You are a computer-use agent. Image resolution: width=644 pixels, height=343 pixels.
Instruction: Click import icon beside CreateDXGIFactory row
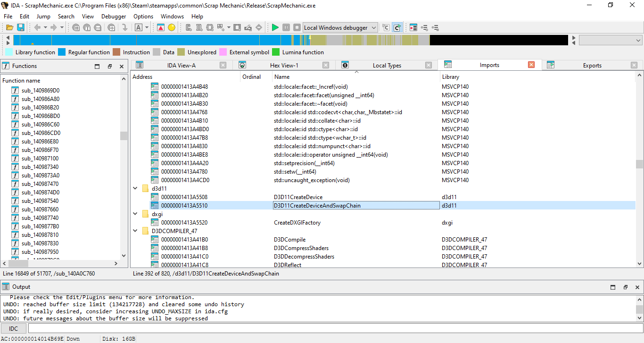point(155,223)
